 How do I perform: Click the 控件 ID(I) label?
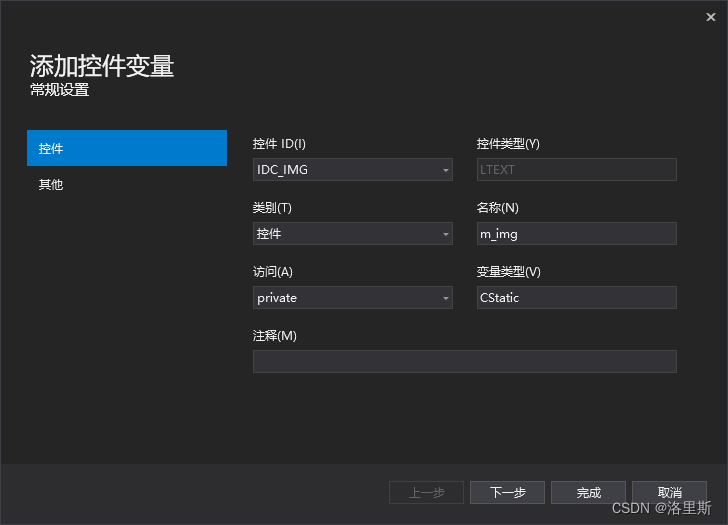pos(279,144)
